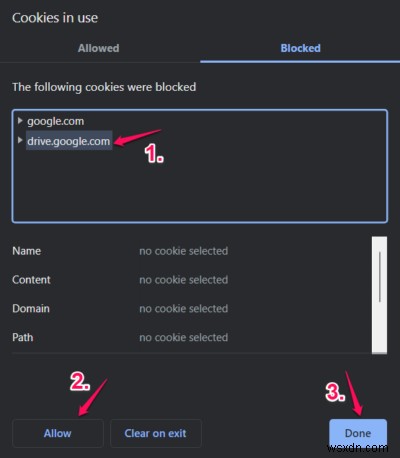Image resolution: width=400 pixels, height=458 pixels.
Task: Expand the drive.google.com disclosure triangle
Action: [x=20, y=140]
